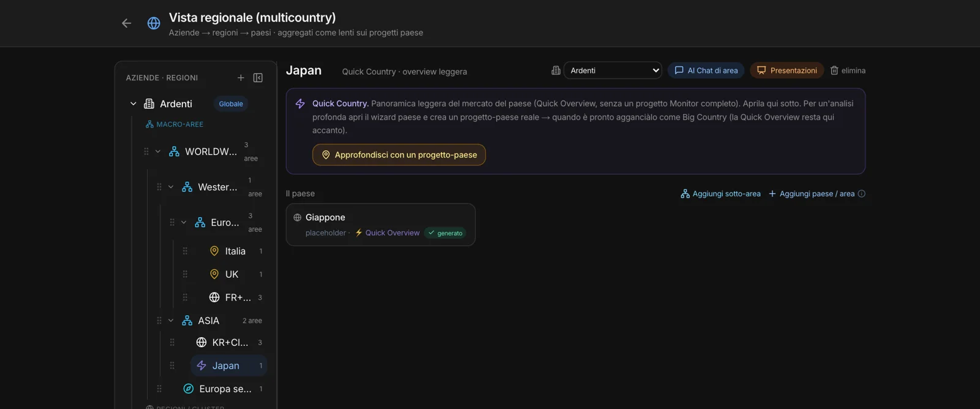Image resolution: width=980 pixels, height=409 pixels.
Task: Click the UK location pin icon
Action: 214,274
